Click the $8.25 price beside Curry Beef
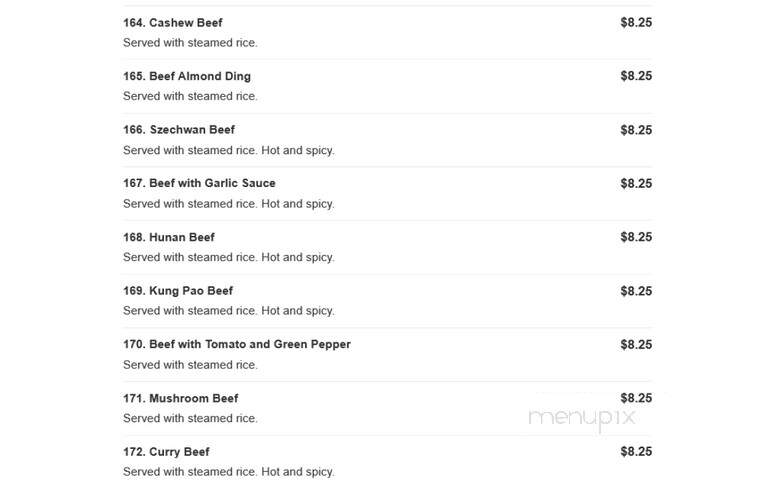 (636, 451)
